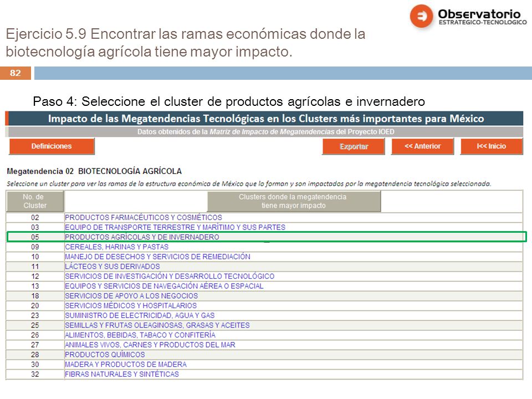This screenshot has width=532, height=399.
Task: Click cluster number 32 cell
Action: 35,375
